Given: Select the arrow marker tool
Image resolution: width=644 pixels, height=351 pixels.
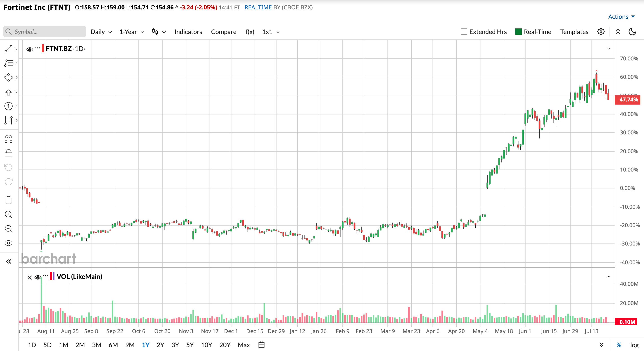Looking at the screenshot, I should click(x=9, y=92).
